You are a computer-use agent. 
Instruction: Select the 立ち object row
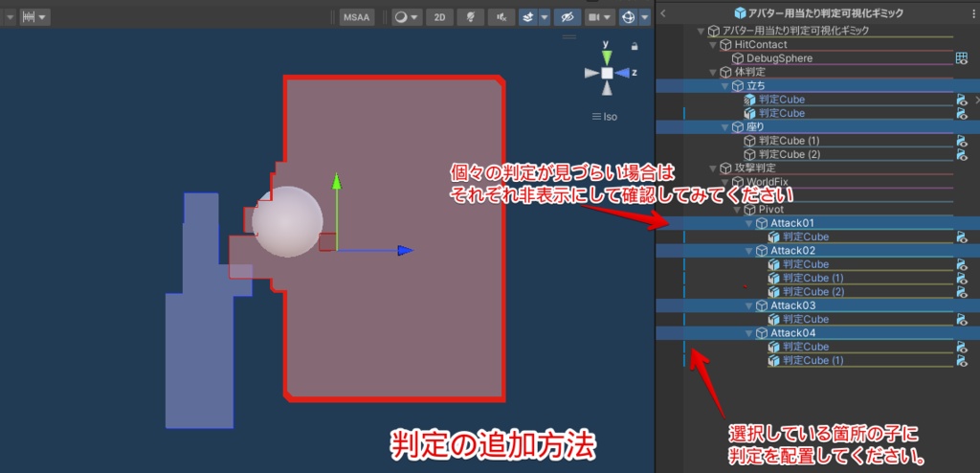[817, 86]
